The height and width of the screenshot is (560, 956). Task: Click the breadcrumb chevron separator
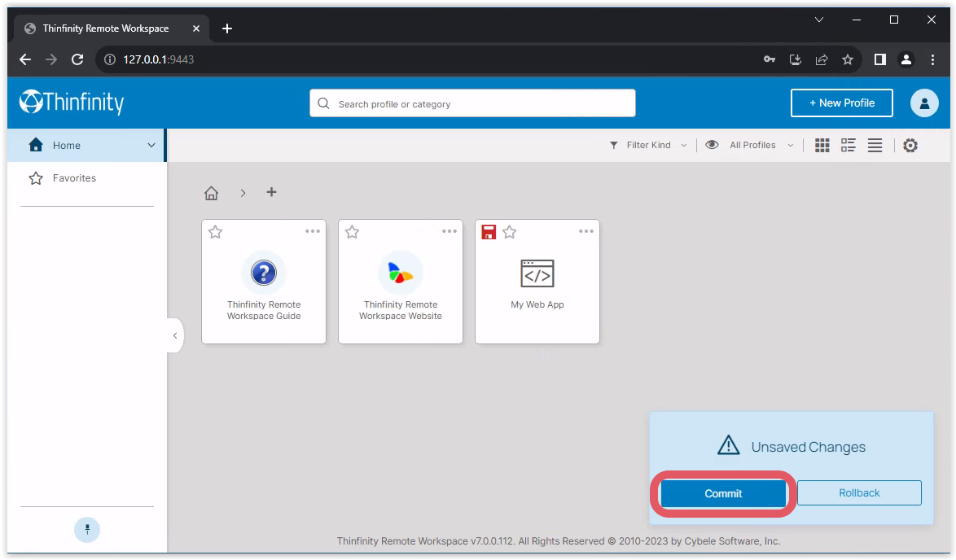243,193
